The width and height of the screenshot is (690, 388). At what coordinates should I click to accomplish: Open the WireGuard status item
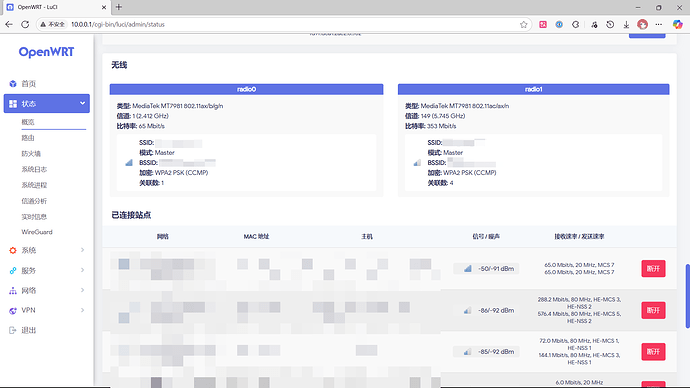tap(37, 232)
